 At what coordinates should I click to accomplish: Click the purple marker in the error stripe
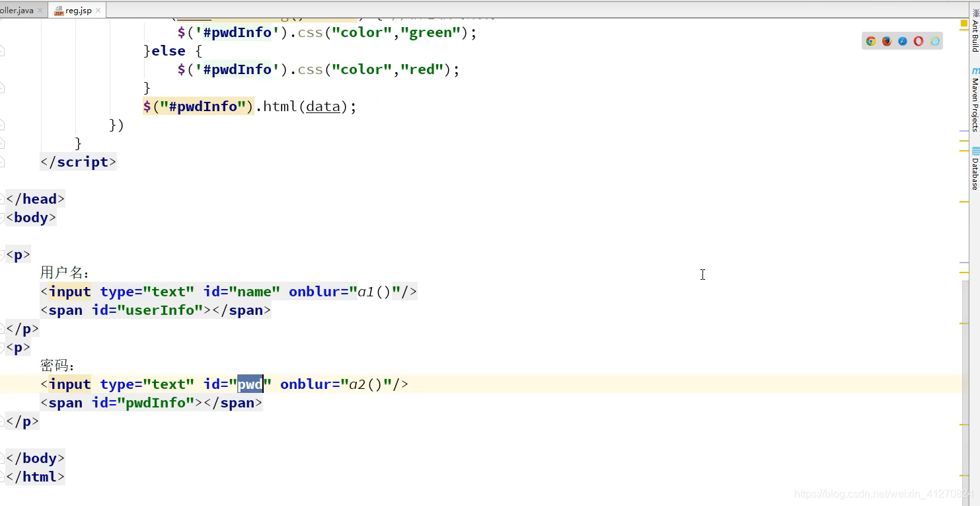pyautogui.click(x=964, y=132)
